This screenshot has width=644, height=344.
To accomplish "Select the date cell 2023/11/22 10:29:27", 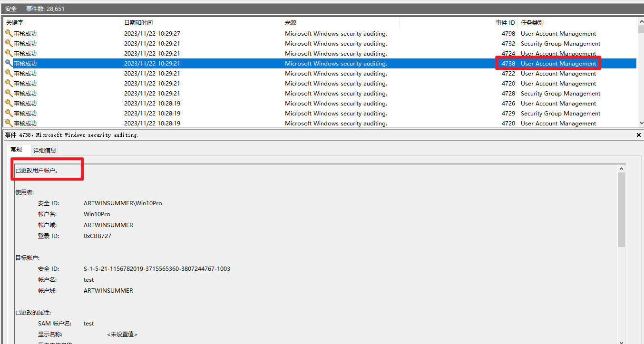I will coord(152,34).
